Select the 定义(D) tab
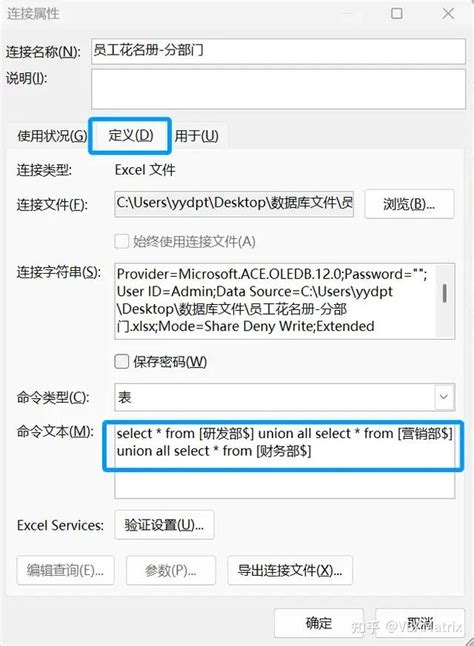Image resolution: width=474 pixels, height=646 pixels. [x=131, y=135]
